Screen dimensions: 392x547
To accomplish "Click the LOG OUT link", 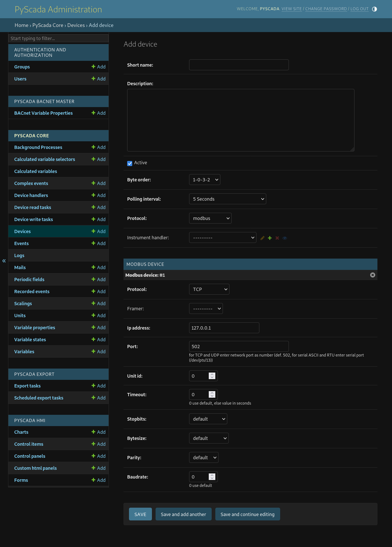I will (360, 9).
